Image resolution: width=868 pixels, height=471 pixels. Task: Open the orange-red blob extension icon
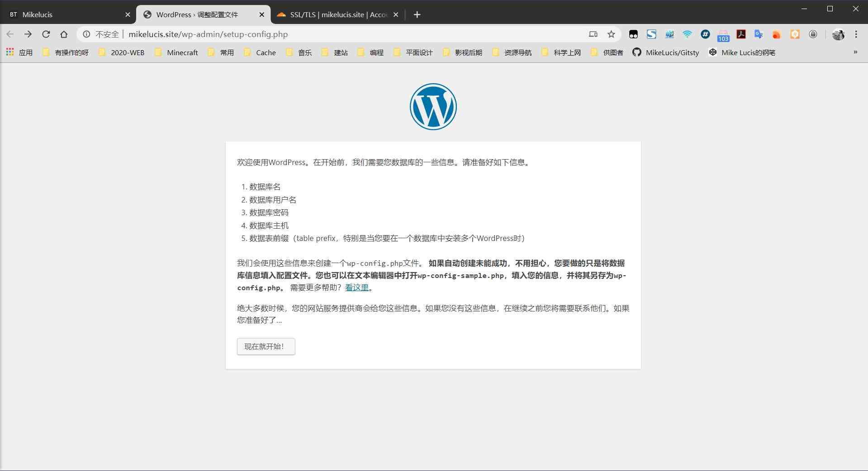click(777, 34)
